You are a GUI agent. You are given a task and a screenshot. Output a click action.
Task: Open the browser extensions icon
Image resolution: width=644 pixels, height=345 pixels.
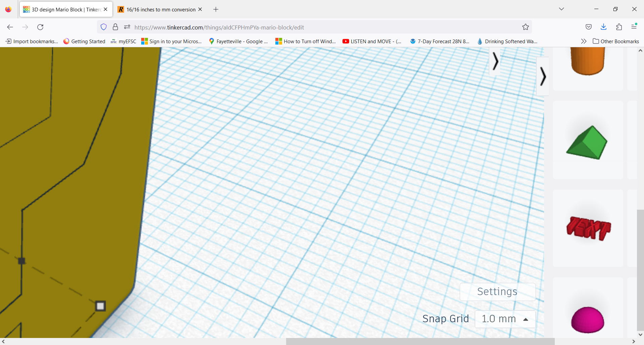point(619,27)
